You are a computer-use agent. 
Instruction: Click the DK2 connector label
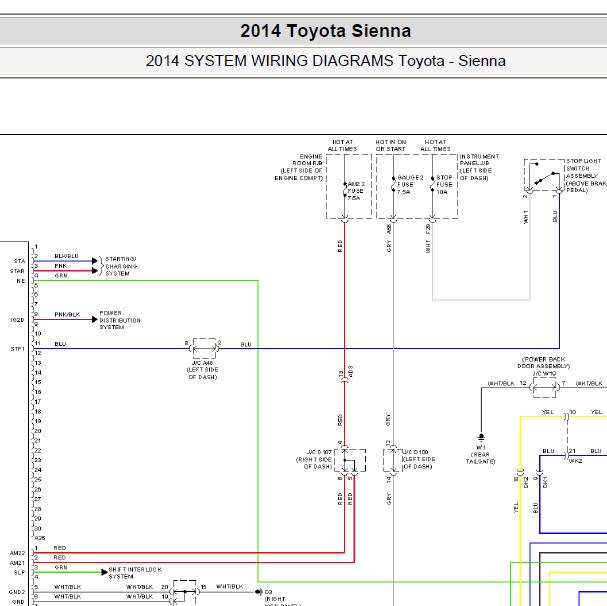click(x=526, y=482)
